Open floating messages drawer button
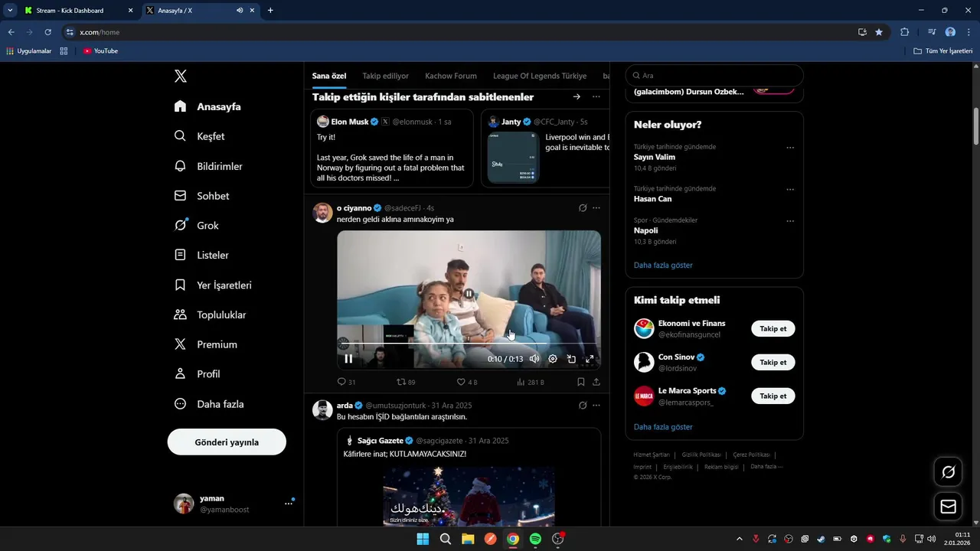 pos(948,507)
